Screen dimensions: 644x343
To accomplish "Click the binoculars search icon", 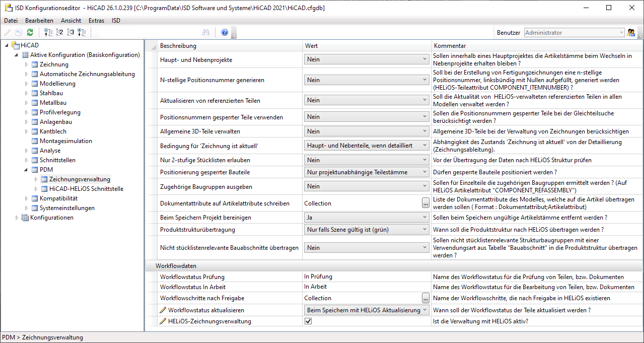I will [x=206, y=33].
